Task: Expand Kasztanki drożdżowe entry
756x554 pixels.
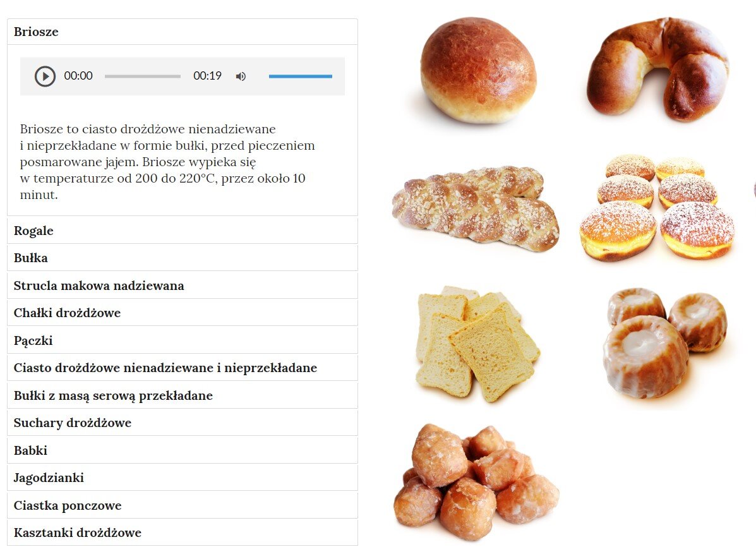Action: (x=183, y=533)
